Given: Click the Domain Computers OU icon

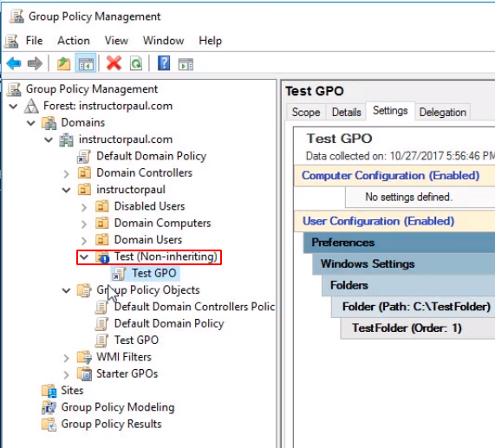Looking at the screenshot, I should pyautogui.click(x=101, y=223).
